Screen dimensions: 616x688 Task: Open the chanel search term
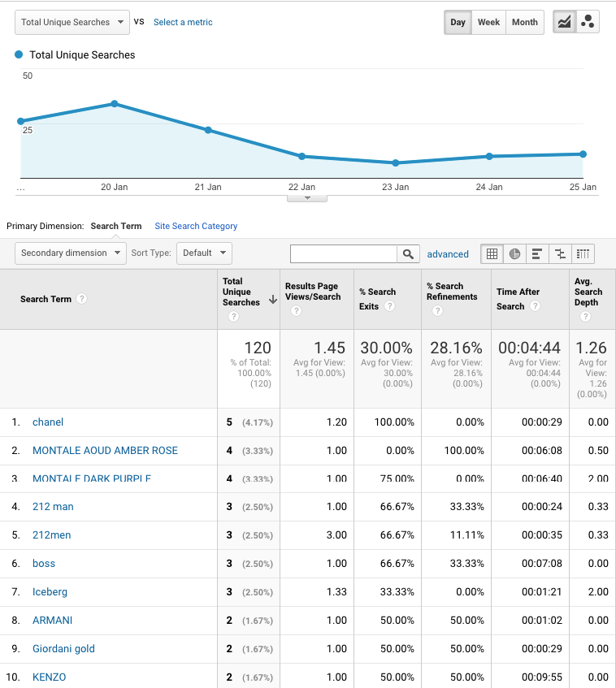pyautogui.click(x=48, y=422)
